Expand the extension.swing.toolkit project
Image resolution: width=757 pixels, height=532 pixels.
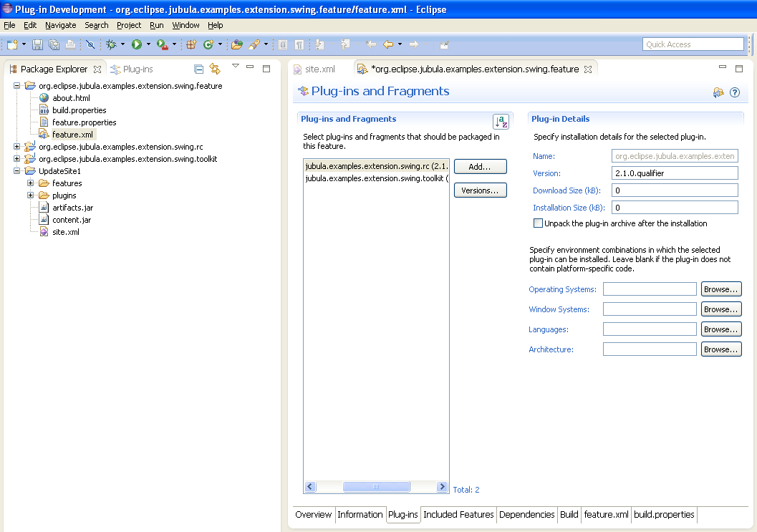17,158
